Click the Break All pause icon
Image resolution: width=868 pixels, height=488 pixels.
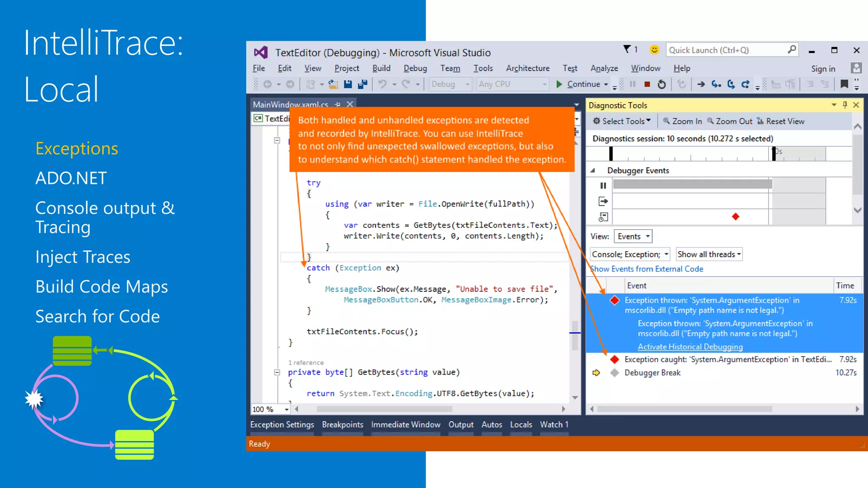[633, 84]
